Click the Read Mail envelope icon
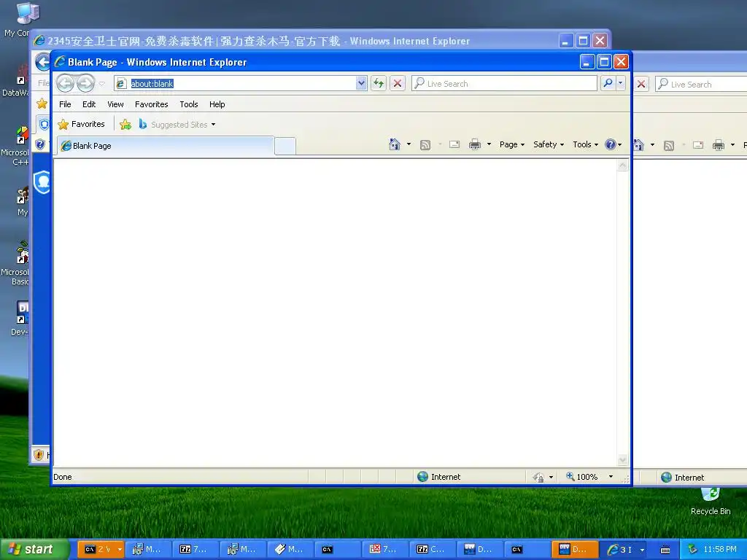Screen dimensions: 747x560 click(x=454, y=144)
